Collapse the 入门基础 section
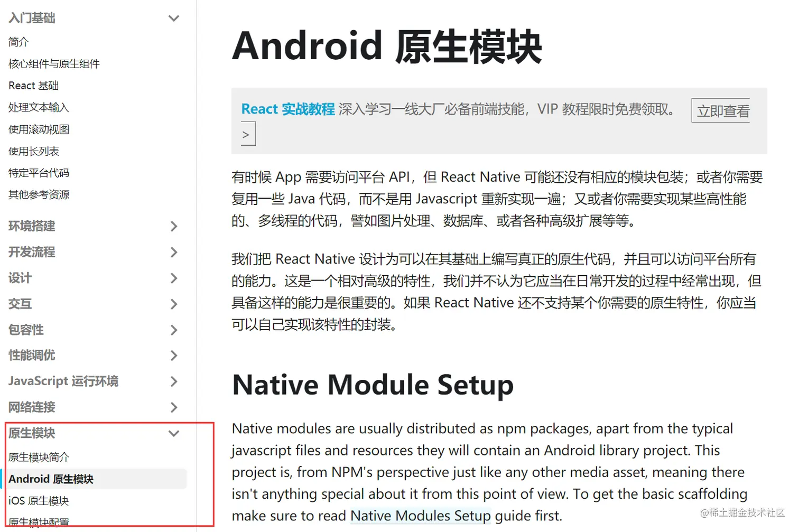This screenshot has height=532, width=799. coord(174,17)
